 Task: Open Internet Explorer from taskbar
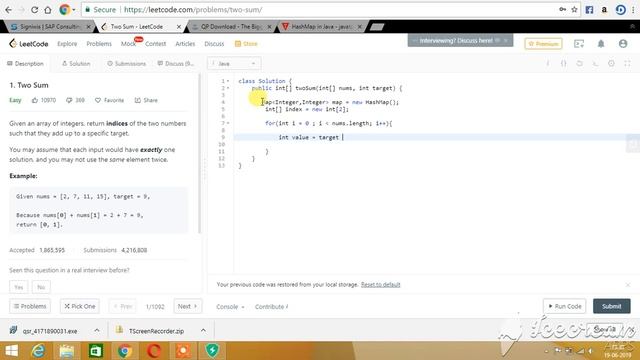tap(38, 351)
